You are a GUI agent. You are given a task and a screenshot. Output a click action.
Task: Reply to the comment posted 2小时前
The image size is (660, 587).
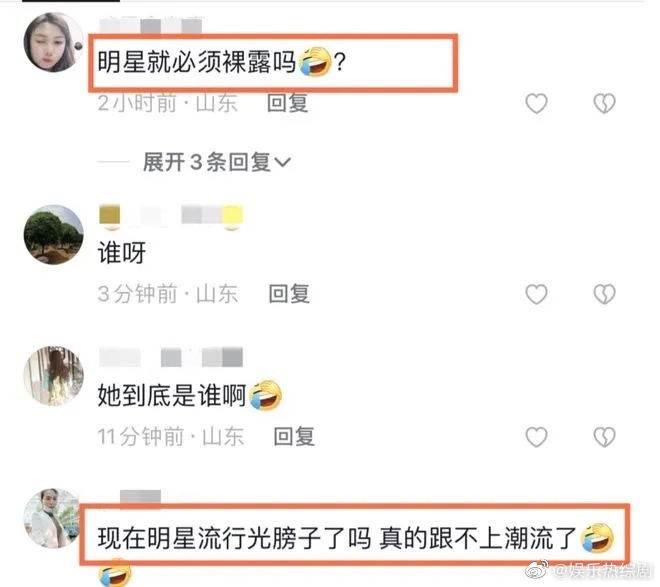(x=288, y=103)
